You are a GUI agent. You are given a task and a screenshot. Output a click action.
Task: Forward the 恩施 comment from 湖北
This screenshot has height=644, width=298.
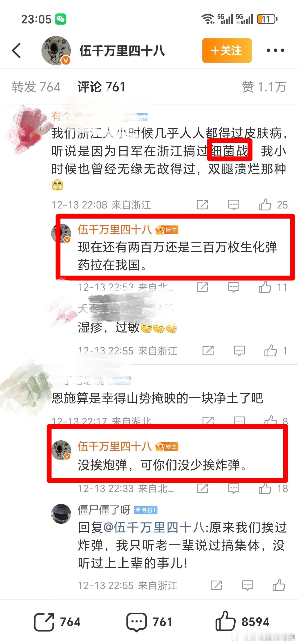[x=208, y=421]
